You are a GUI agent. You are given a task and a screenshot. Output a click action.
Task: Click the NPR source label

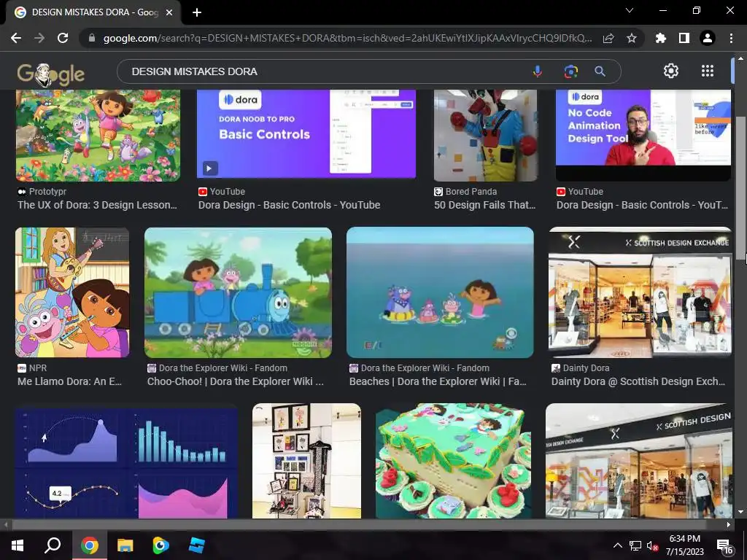38,368
